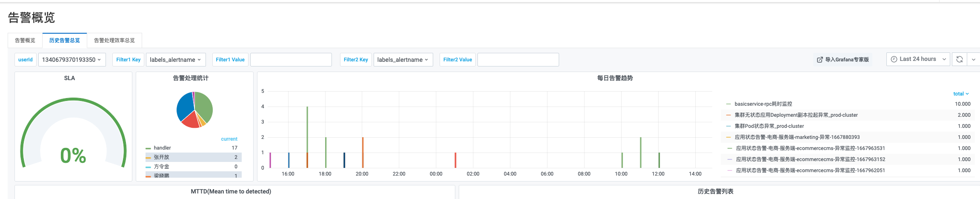Toggle the 张开放 series in pie legend
The height and width of the screenshot is (199, 980).
tap(161, 157)
